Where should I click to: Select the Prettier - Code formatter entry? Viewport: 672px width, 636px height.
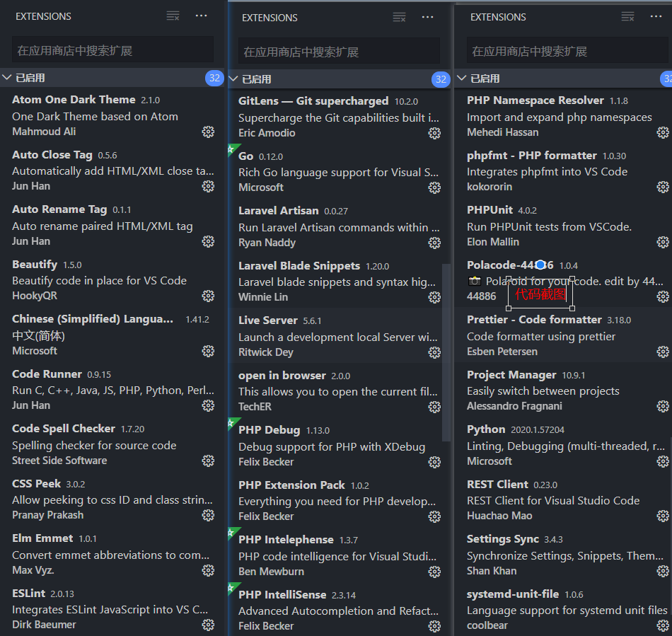[564, 335]
